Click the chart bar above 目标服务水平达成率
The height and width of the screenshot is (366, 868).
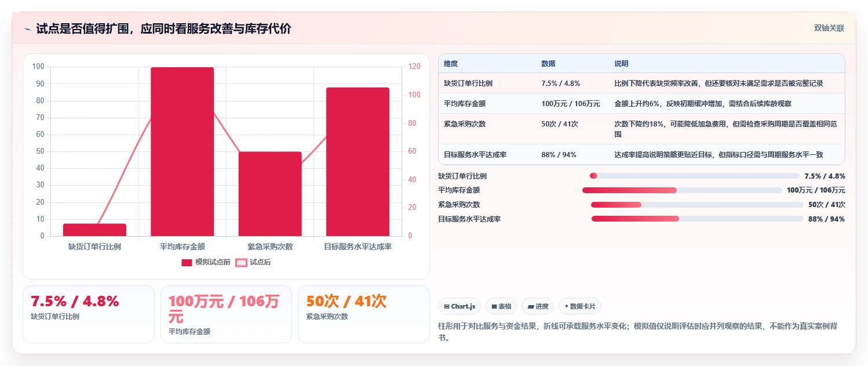[358, 162]
